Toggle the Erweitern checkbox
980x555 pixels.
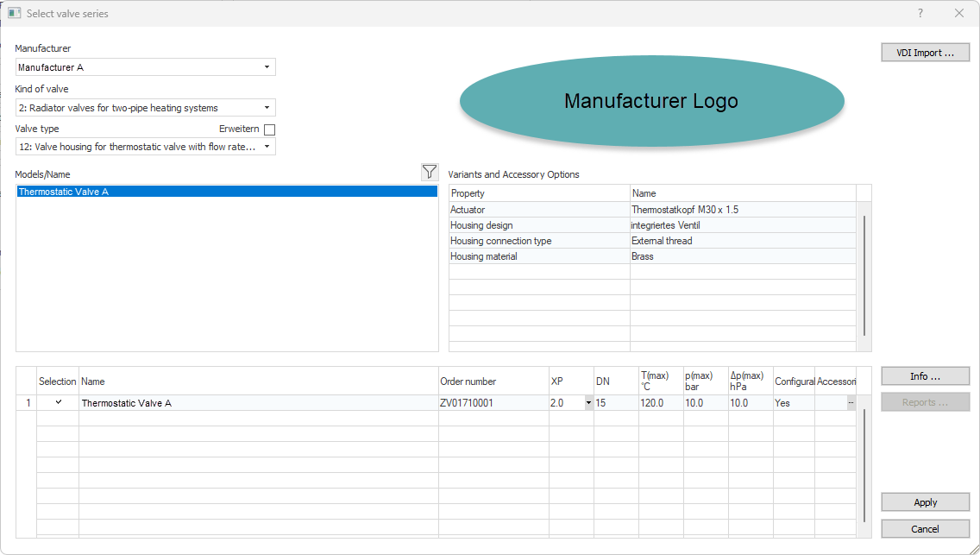pyautogui.click(x=269, y=129)
